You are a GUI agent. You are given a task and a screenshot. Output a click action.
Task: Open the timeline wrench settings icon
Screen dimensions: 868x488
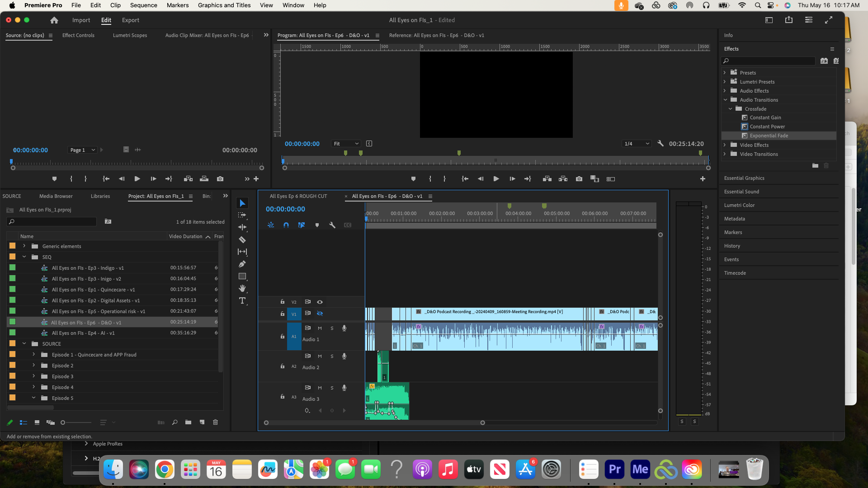[333, 225]
